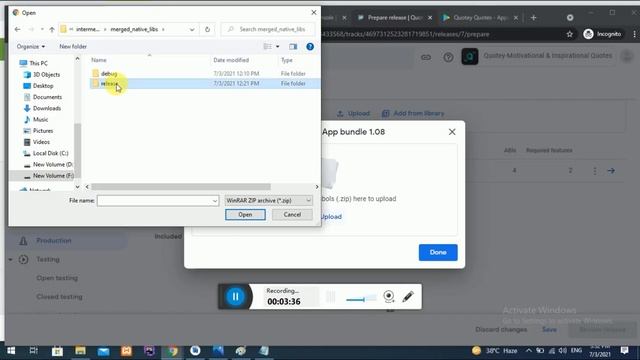
Task: Switch to Quotey Quotes app tab
Action: pyautogui.click(x=480, y=18)
